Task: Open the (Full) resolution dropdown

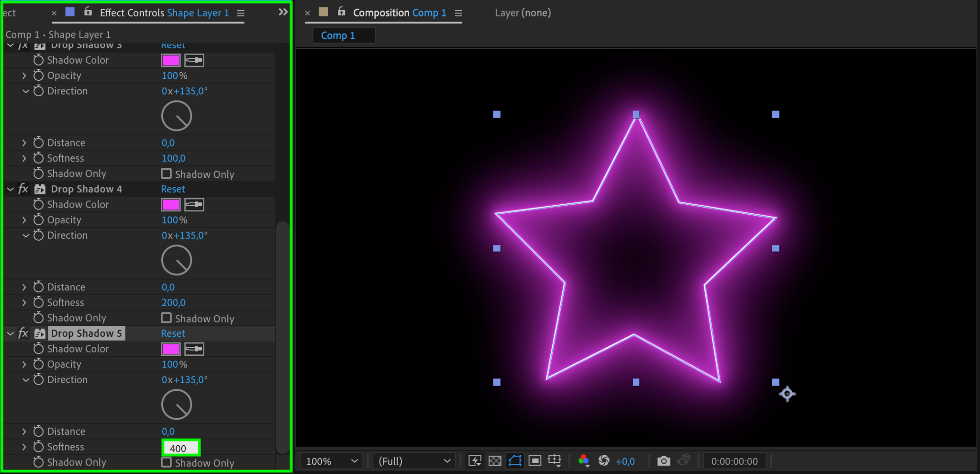Action: (x=414, y=461)
